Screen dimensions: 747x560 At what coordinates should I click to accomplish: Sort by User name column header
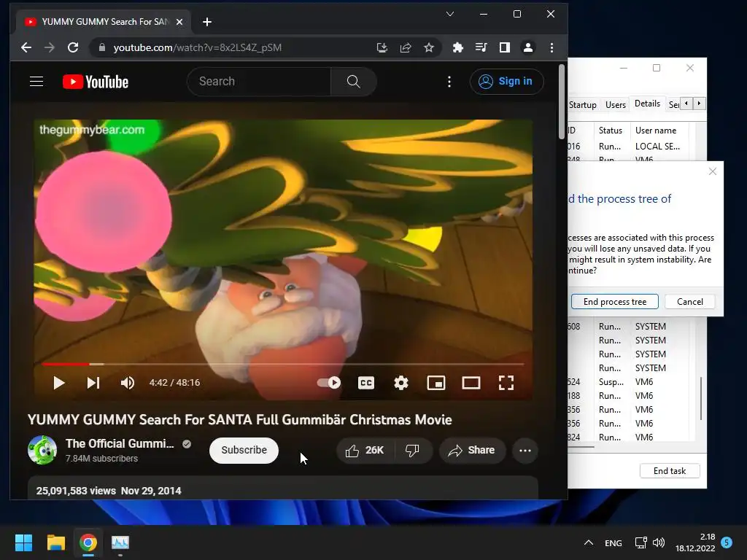point(656,131)
